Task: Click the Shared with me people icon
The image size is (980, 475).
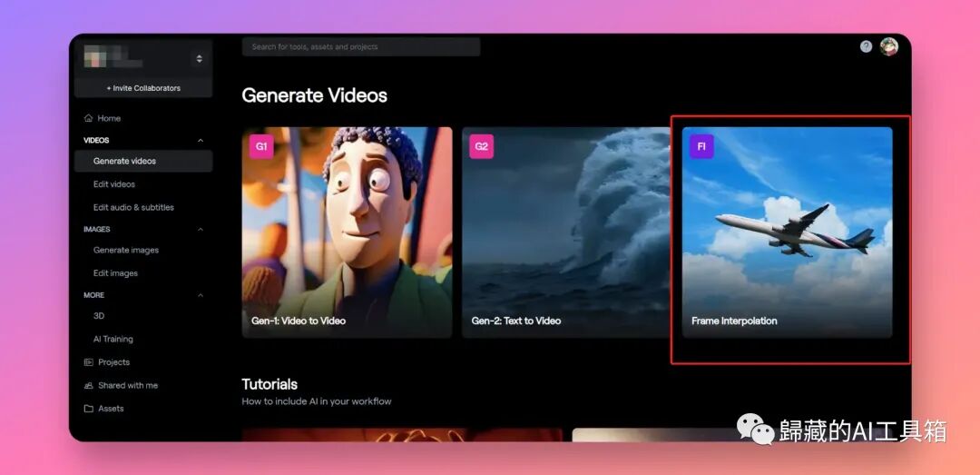Action: click(x=88, y=385)
